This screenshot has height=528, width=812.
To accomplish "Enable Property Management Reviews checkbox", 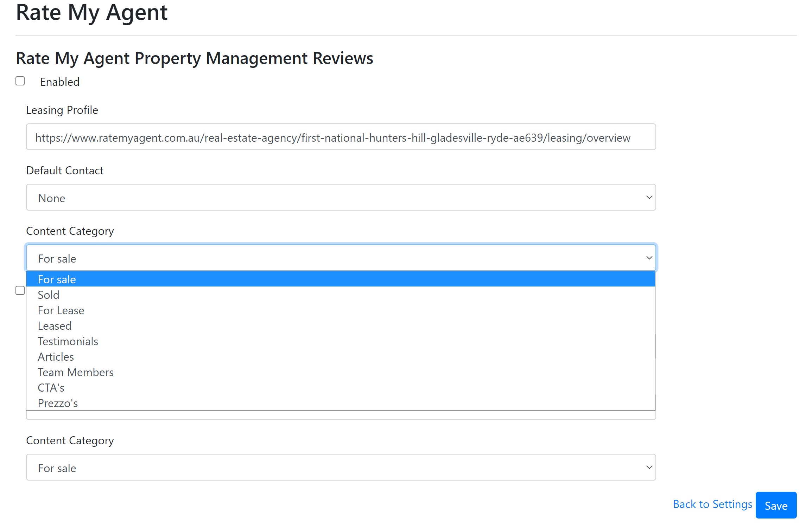I will point(20,81).
